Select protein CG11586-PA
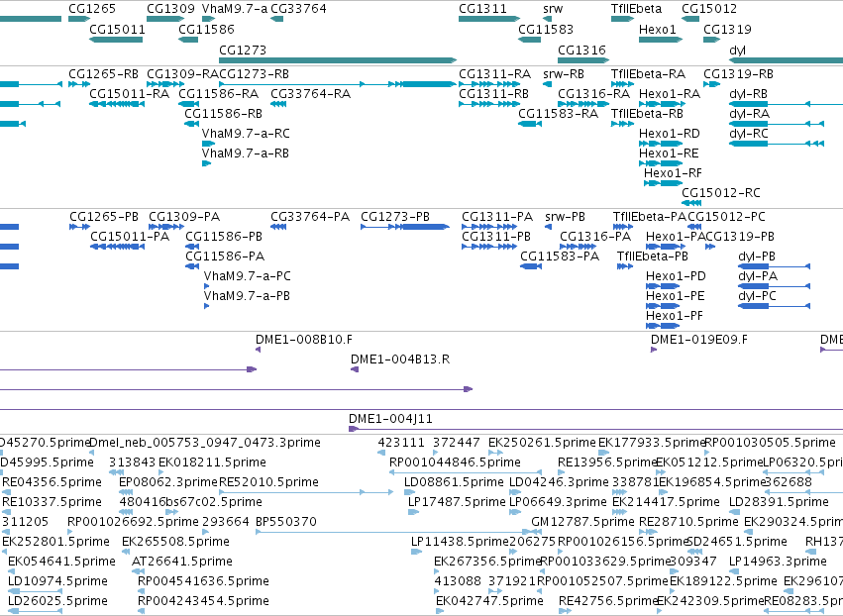Screen dimensions: 843x616 (x=225, y=257)
